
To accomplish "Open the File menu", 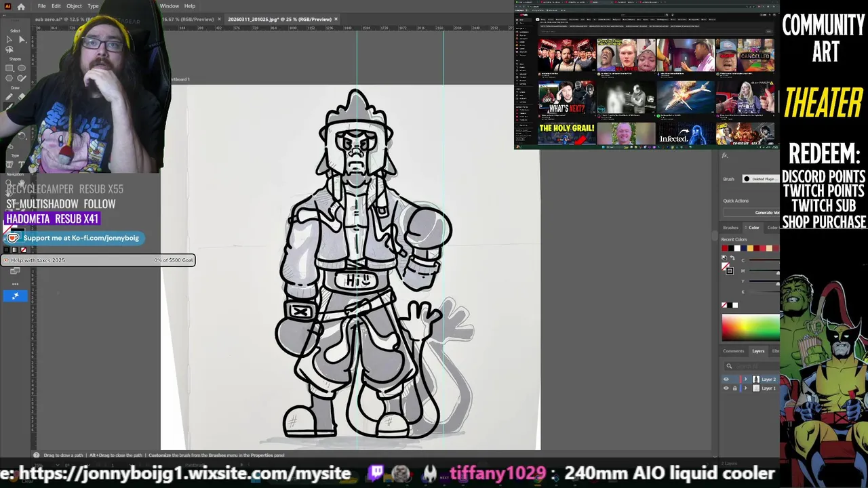I will click(x=41, y=6).
